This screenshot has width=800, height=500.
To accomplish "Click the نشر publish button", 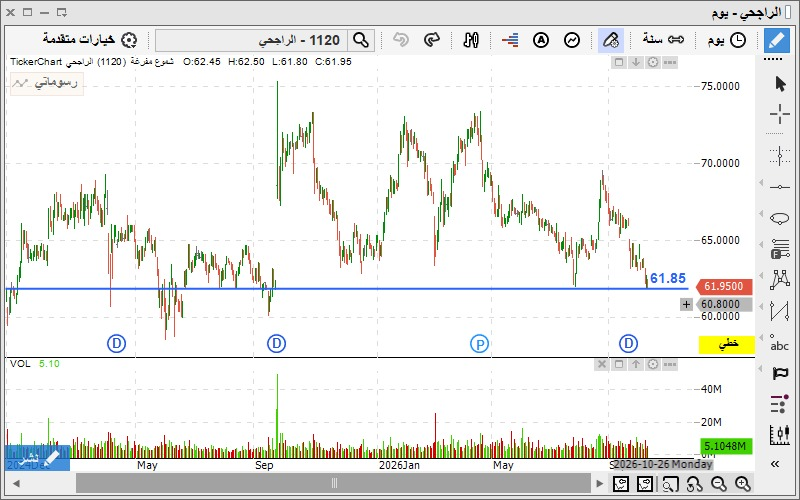I will point(37,458).
